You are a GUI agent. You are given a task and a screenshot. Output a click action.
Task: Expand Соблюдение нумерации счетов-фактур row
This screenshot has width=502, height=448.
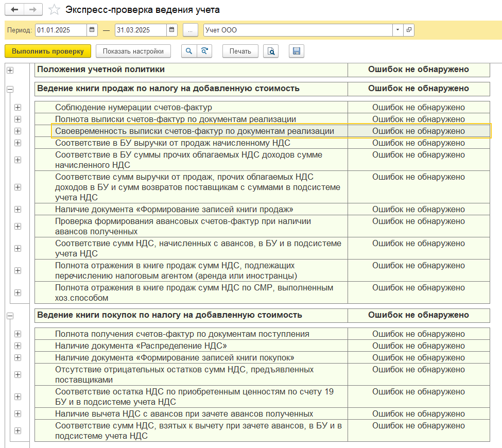(18, 108)
